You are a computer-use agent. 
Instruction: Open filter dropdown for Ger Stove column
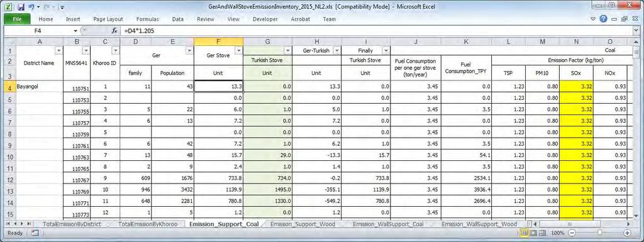point(238,50)
